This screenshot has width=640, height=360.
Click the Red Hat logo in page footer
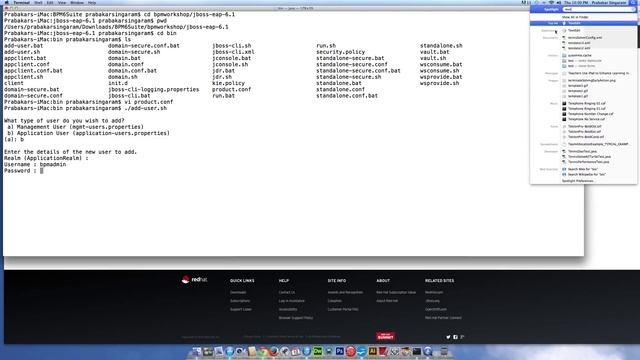(x=194, y=280)
